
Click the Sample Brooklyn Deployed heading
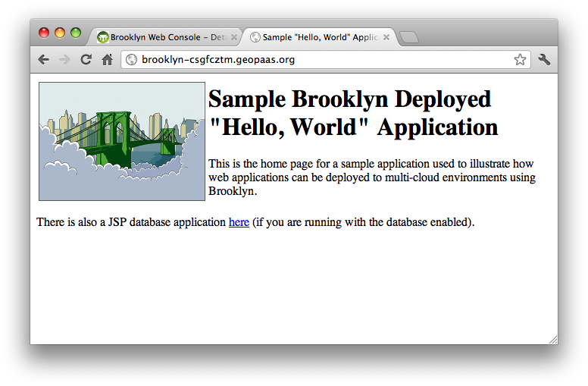coord(352,113)
